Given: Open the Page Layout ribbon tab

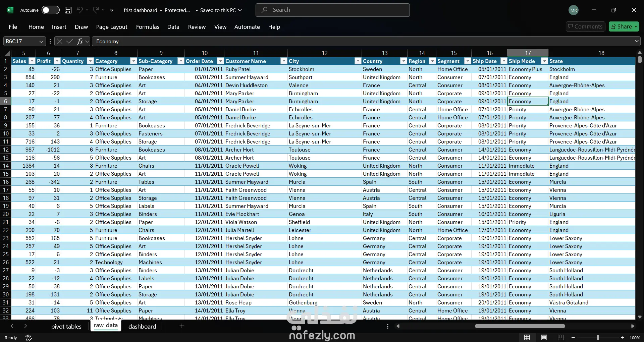Looking at the screenshot, I should pos(112,27).
